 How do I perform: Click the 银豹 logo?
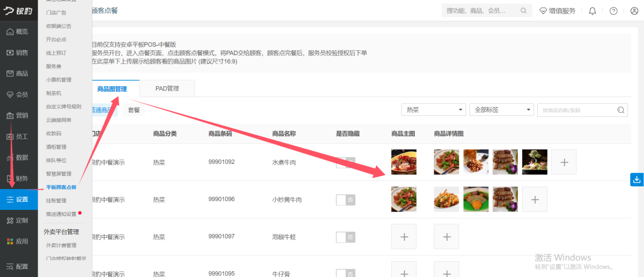(x=18, y=10)
